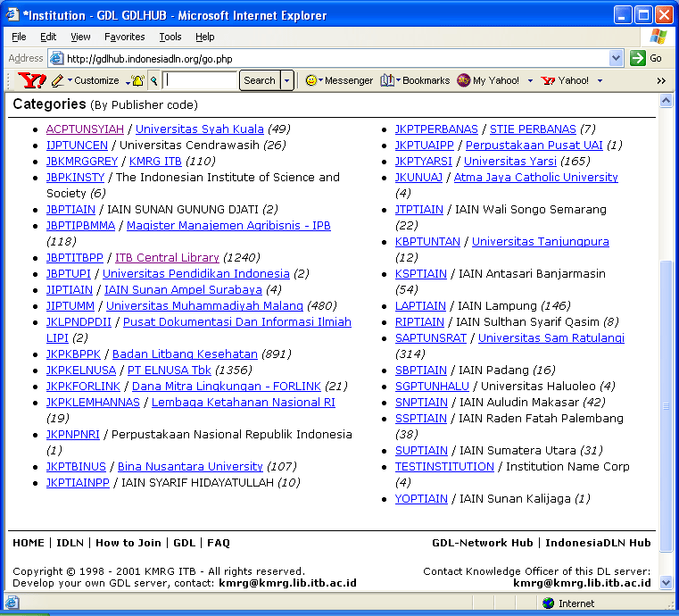This screenshot has width=679, height=616.
Task: Click the magnifier icon before the search box
Action: click(153, 80)
